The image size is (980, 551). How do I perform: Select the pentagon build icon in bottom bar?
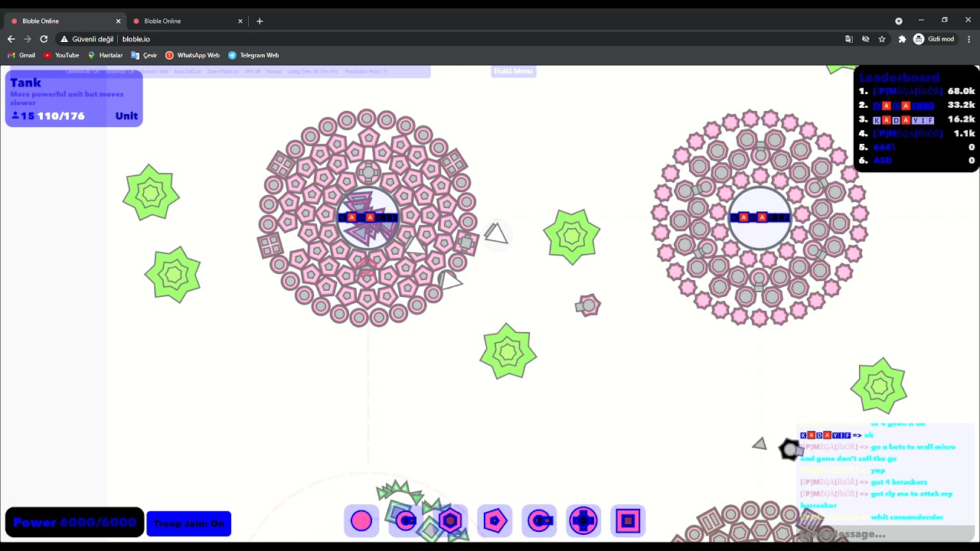click(x=495, y=521)
